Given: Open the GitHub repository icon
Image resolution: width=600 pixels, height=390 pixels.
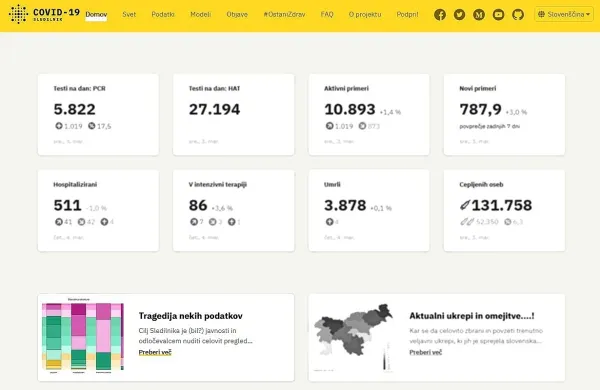Looking at the screenshot, I should coord(518,15).
